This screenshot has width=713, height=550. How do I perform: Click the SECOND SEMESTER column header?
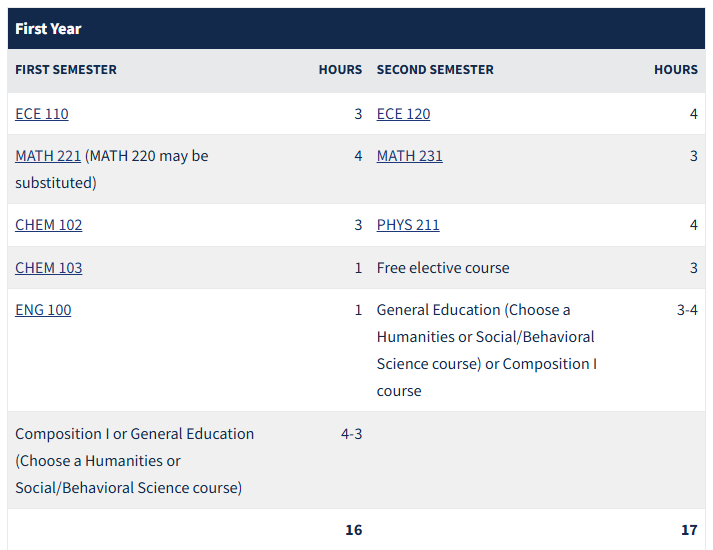click(x=435, y=70)
